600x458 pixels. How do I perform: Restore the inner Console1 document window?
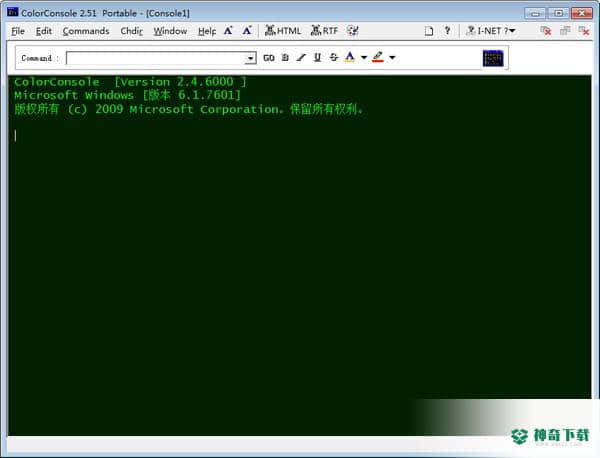[x=565, y=31]
